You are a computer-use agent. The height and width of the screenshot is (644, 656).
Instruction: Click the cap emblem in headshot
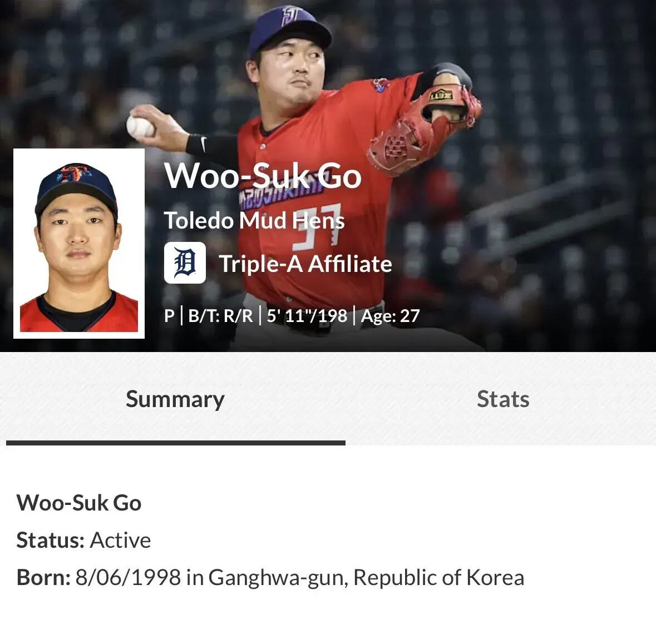click(75, 174)
